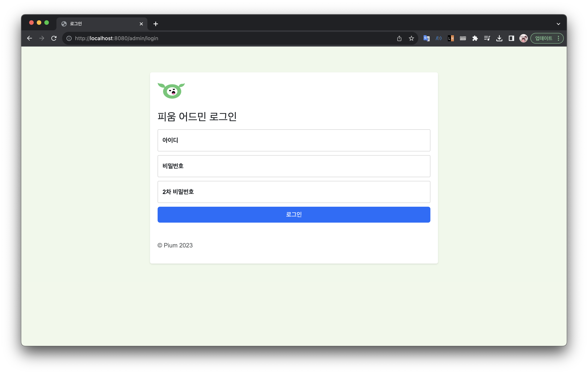This screenshot has width=588, height=374.
Task: Open the Downloads icon in the toolbar
Action: tap(499, 38)
